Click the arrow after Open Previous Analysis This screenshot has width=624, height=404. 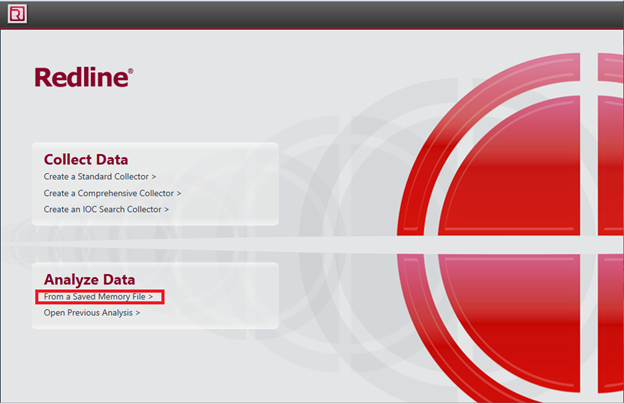[x=137, y=313]
